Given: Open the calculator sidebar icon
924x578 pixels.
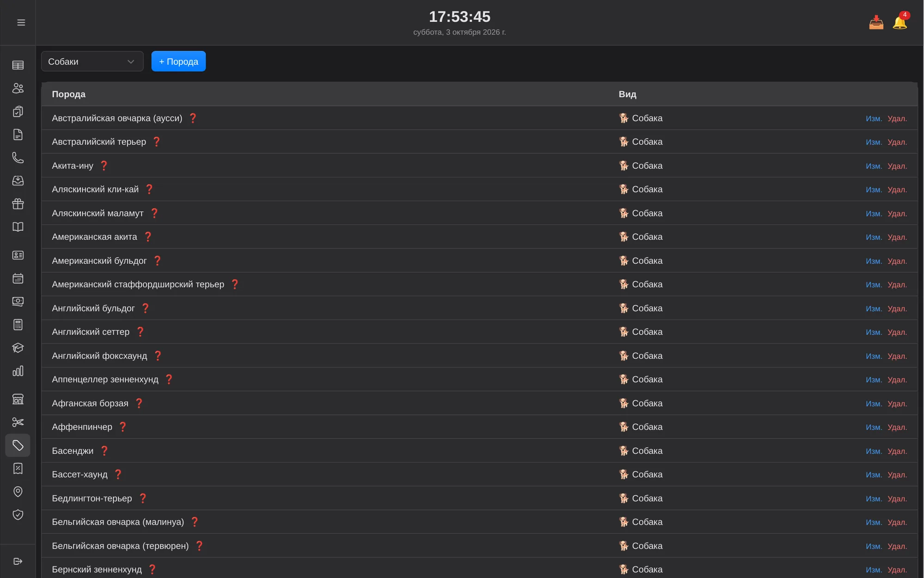Looking at the screenshot, I should (x=18, y=325).
